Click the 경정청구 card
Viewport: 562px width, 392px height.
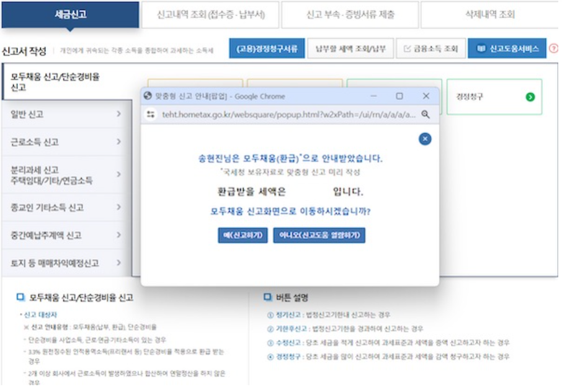(x=494, y=97)
